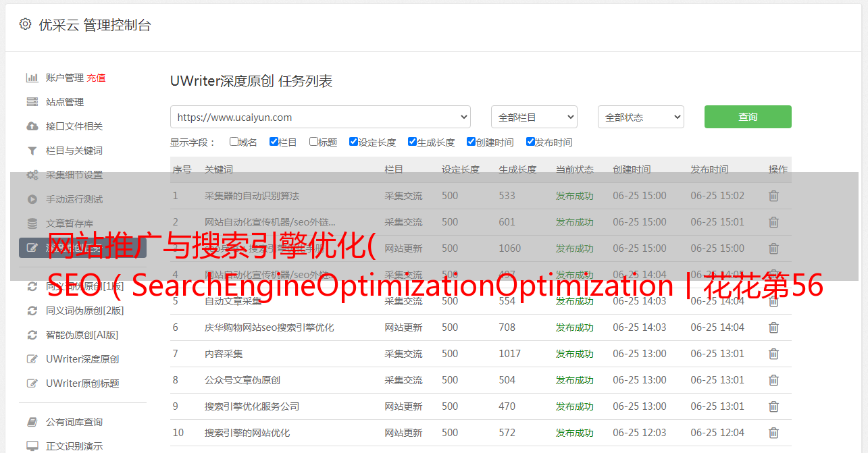Click 发布成功 status in row 9
This screenshot has height=453, width=868.
pos(575,406)
